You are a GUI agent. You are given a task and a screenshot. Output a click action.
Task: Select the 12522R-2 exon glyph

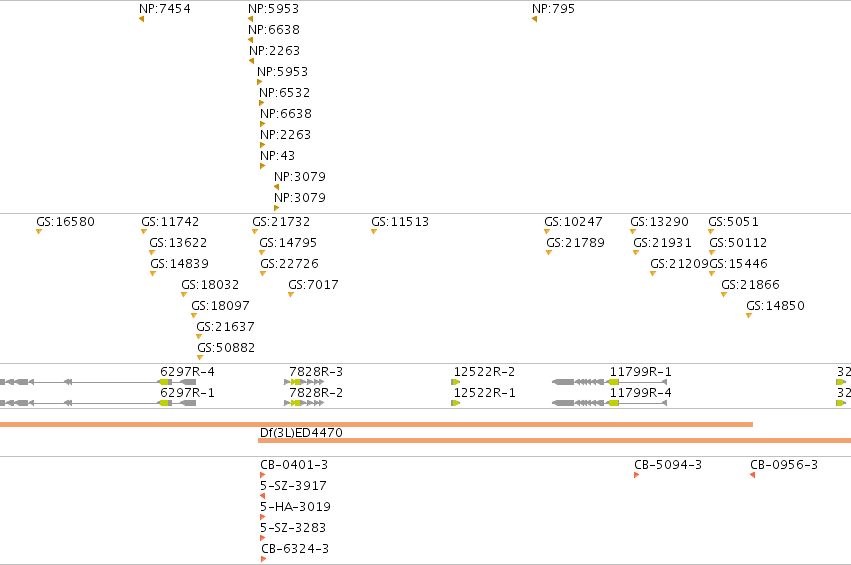click(x=456, y=382)
